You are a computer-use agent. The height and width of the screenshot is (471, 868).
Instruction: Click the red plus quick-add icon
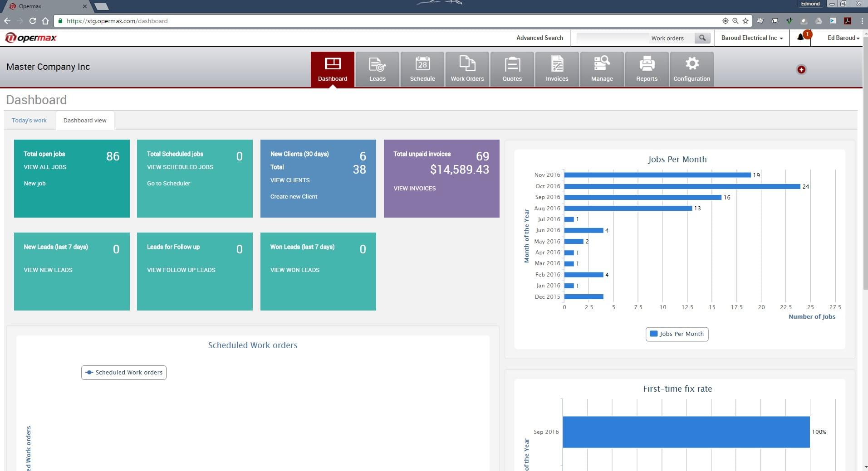point(801,69)
